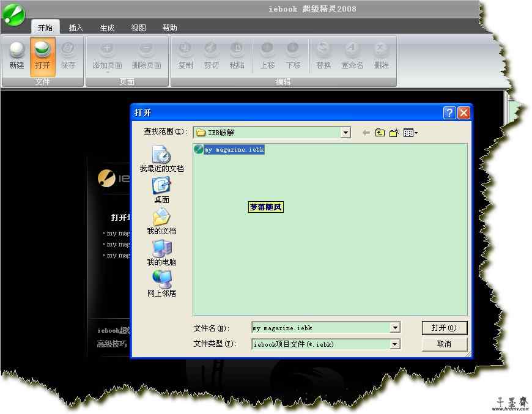The height and width of the screenshot is (414, 532).
Task: Click the 打开(O) button in dialog
Action: tap(445, 328)
